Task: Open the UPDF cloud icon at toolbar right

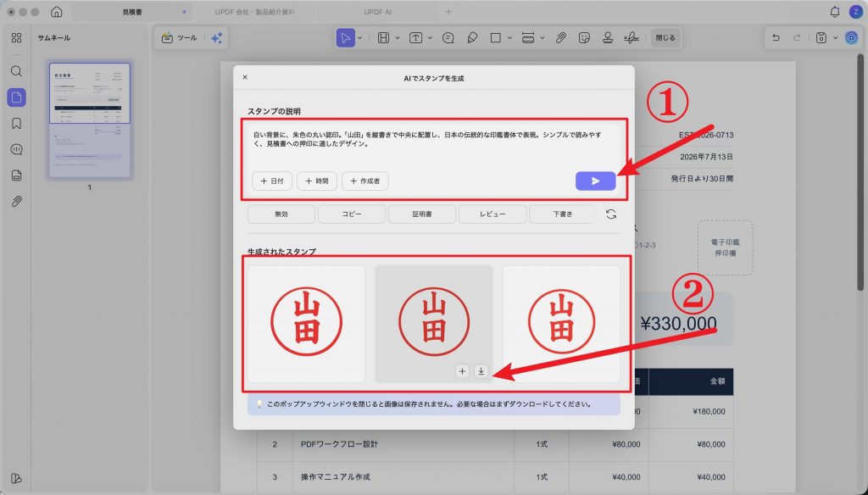Action: click(x=851, y=37)
